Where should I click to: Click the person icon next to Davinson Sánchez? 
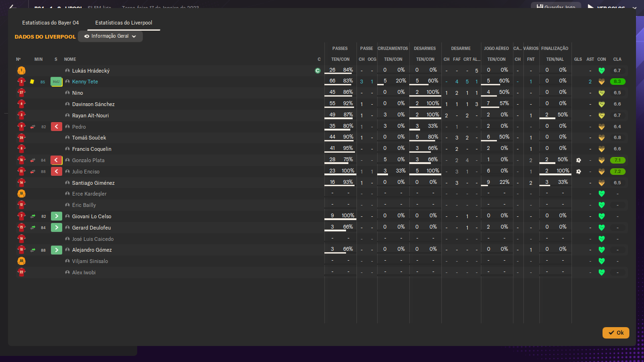[67, 104]
